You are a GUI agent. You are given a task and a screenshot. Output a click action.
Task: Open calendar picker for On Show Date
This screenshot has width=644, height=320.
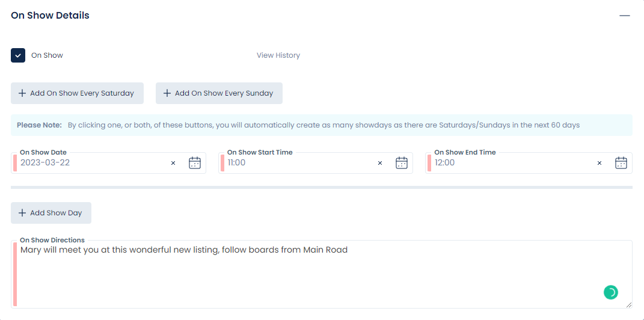click(x=195, y=163)
